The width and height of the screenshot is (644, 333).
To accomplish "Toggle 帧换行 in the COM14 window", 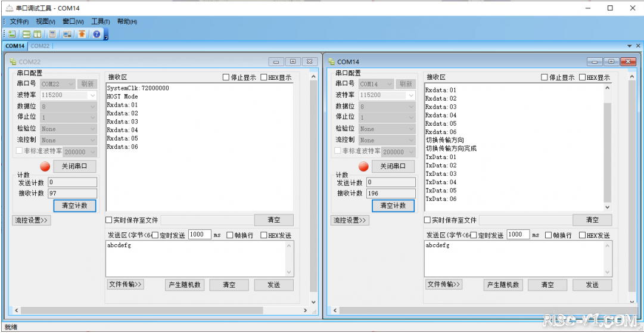I will tap(548, 235).
